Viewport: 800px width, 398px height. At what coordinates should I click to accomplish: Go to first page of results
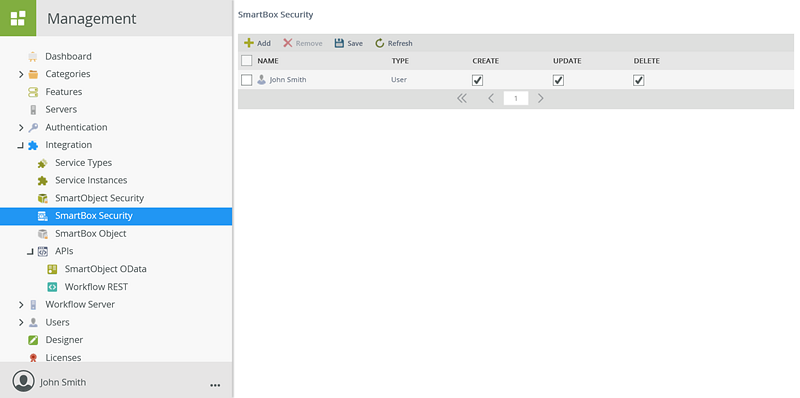(462, 98)
